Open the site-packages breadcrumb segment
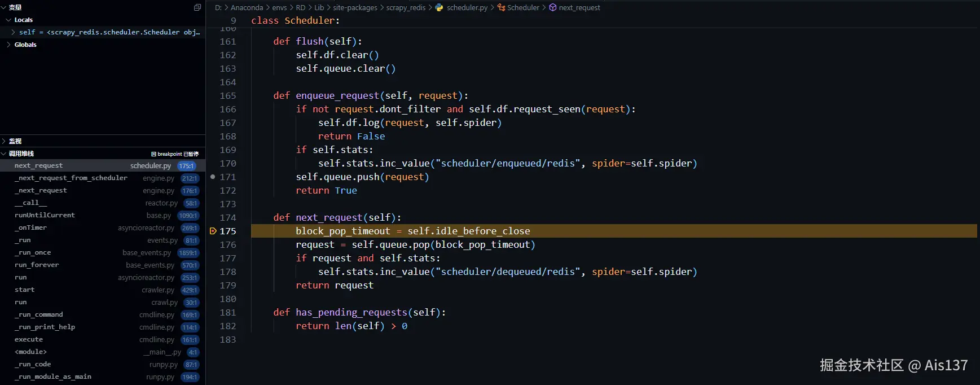Viewport: 980px width, 385px height. click(x=355, y=7)
